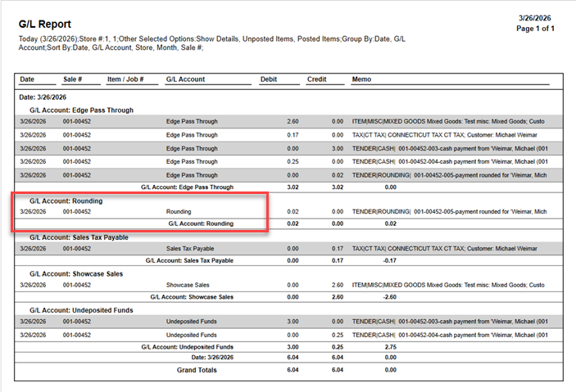Image resolution: width=576 pixels, height=392 pixels.
Task: Select the Item / Job # column header
Action: (125, 79)
